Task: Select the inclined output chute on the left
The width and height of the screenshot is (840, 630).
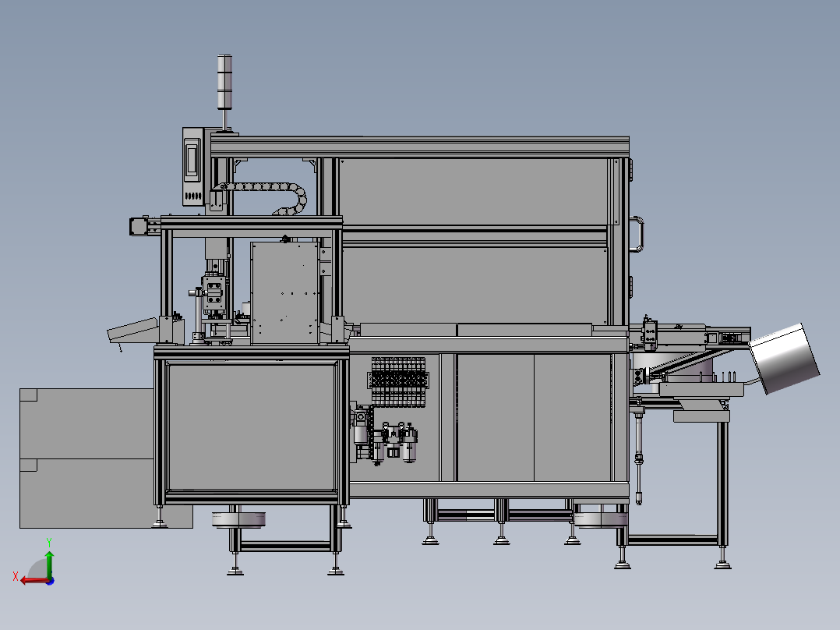Action: [x=133, y=329]
